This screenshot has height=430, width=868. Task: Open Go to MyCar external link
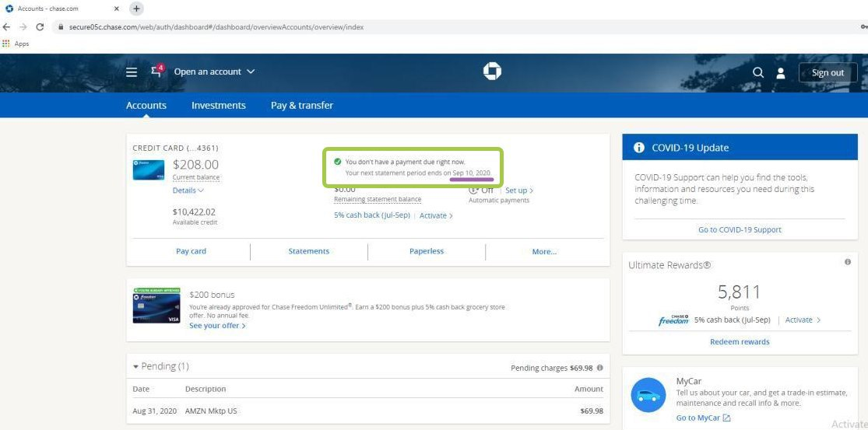704,418
